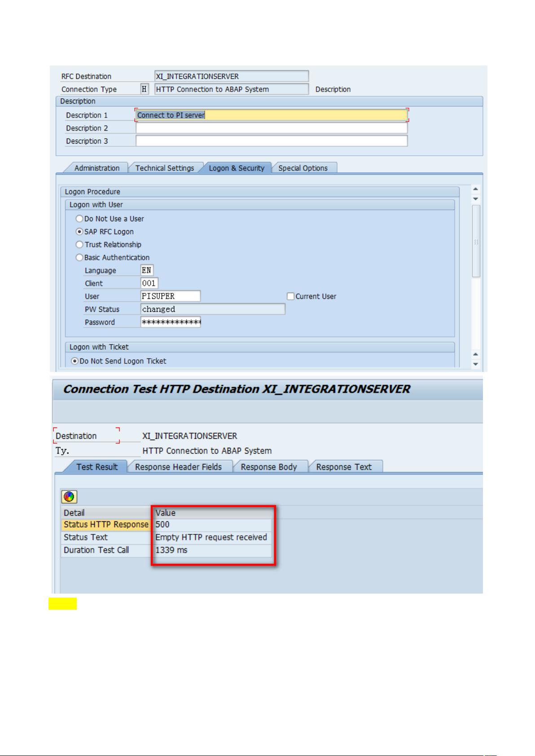
Task: Click the Destination label in the test window
Action: point(76,436)
